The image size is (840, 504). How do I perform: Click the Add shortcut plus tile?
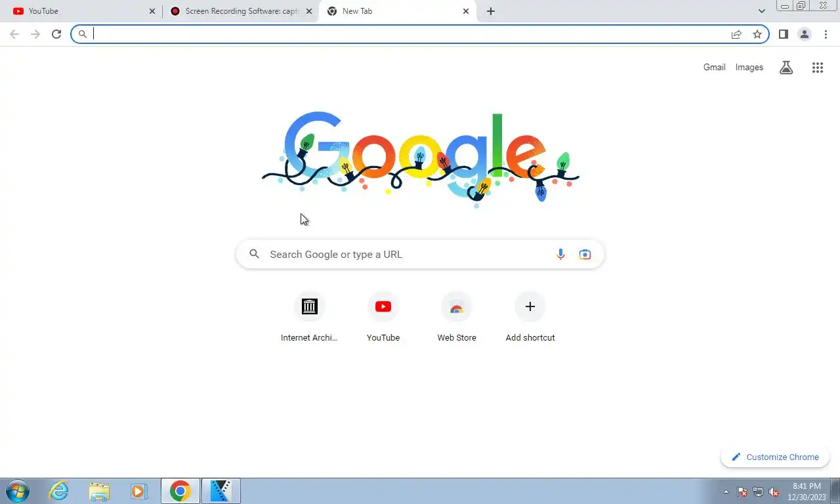click(x=530, y=318)
